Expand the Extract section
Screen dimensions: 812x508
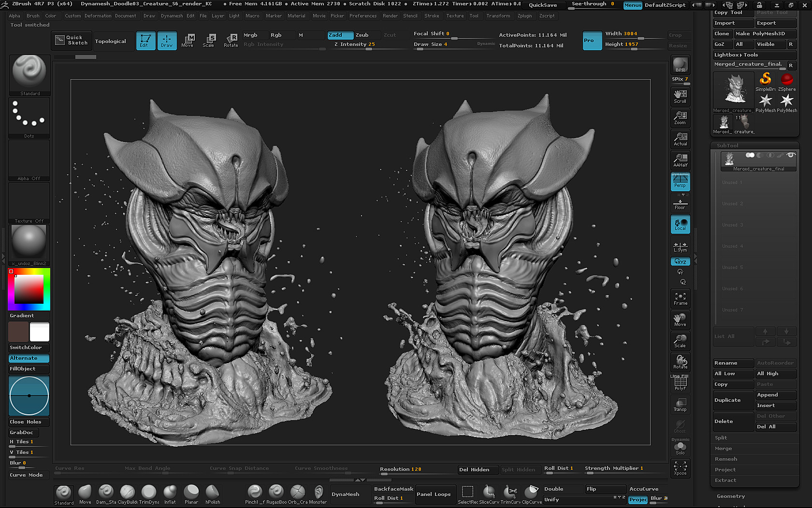coord(725,480)
